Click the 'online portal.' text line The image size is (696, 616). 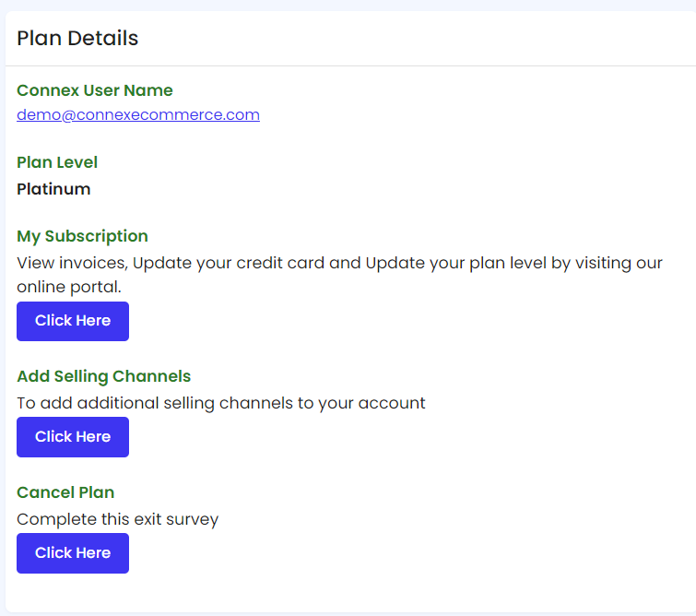pyautogui.click(x=69, y=288)
